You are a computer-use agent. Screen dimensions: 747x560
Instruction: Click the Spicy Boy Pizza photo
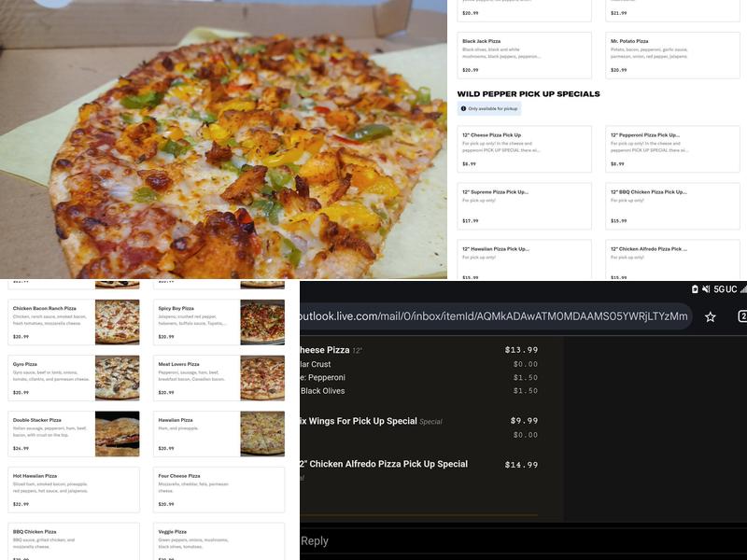(x=262, y=322)
